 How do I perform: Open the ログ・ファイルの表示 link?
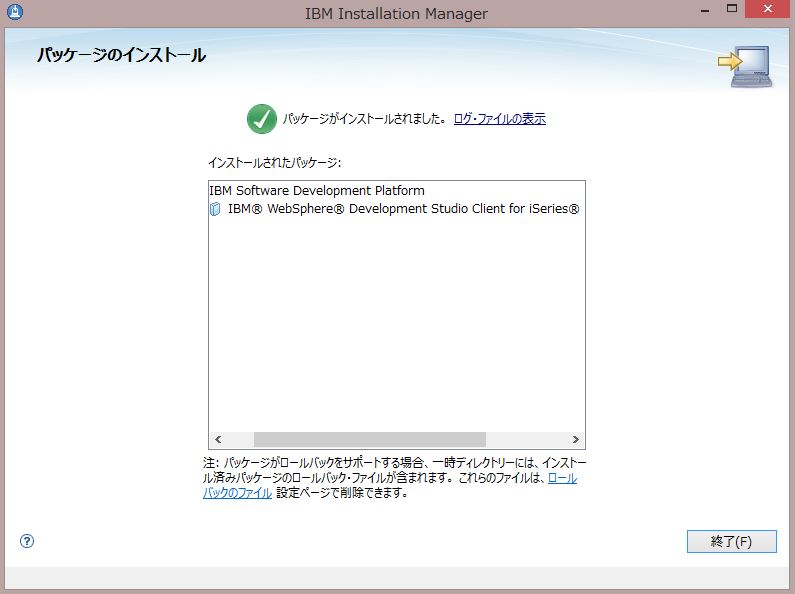[x=499, y=119]
